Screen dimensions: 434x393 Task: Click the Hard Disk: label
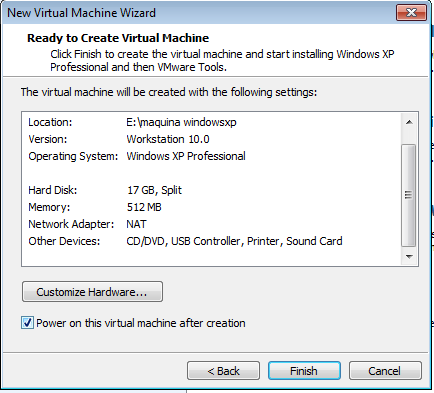[x=53, y=190]
